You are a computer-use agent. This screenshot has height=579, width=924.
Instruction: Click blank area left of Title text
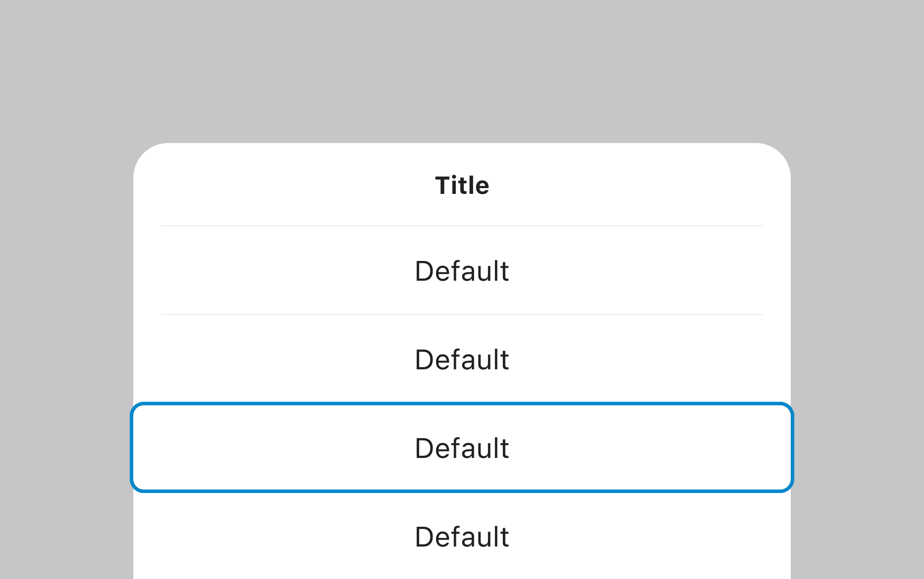pos(285,185)
